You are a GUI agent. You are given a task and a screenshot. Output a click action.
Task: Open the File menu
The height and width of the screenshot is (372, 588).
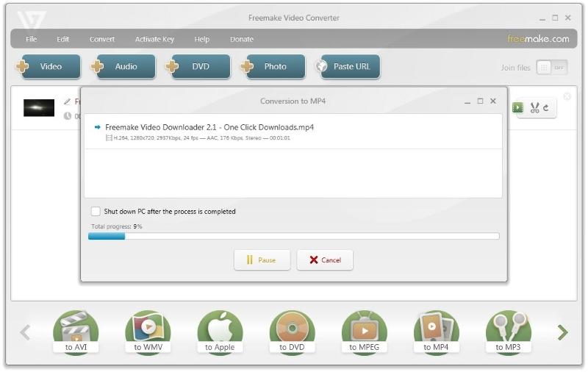[32, 39]
